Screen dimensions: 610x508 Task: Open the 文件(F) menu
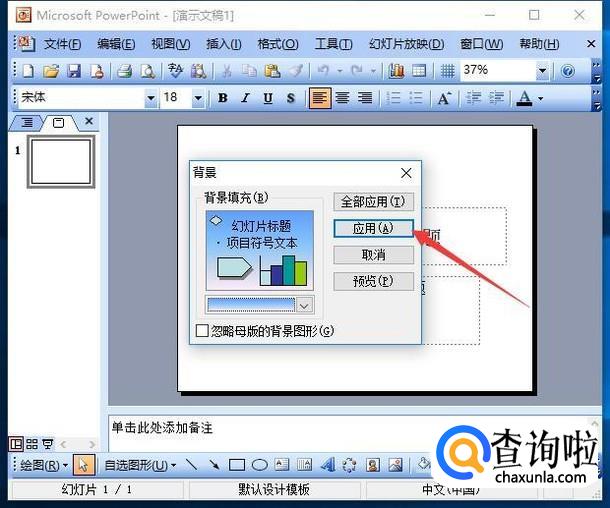pyautogui.click(x=62, y=44)
